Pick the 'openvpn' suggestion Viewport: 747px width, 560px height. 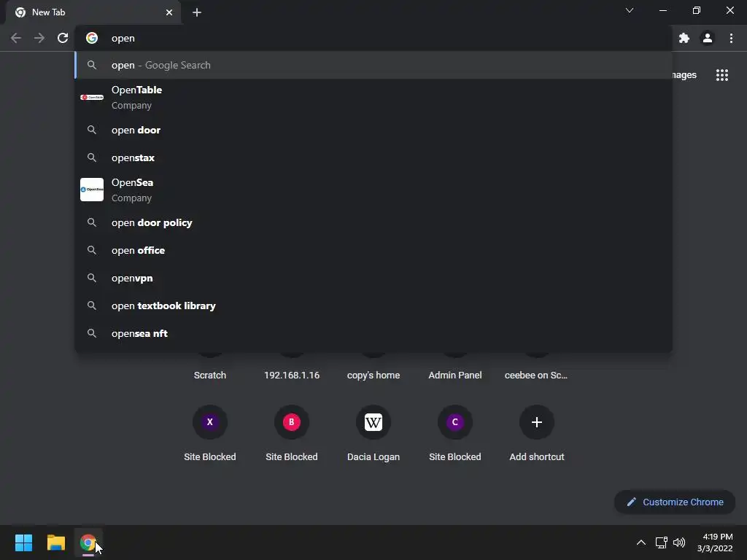pyautogui.click(x=373, y=278)
